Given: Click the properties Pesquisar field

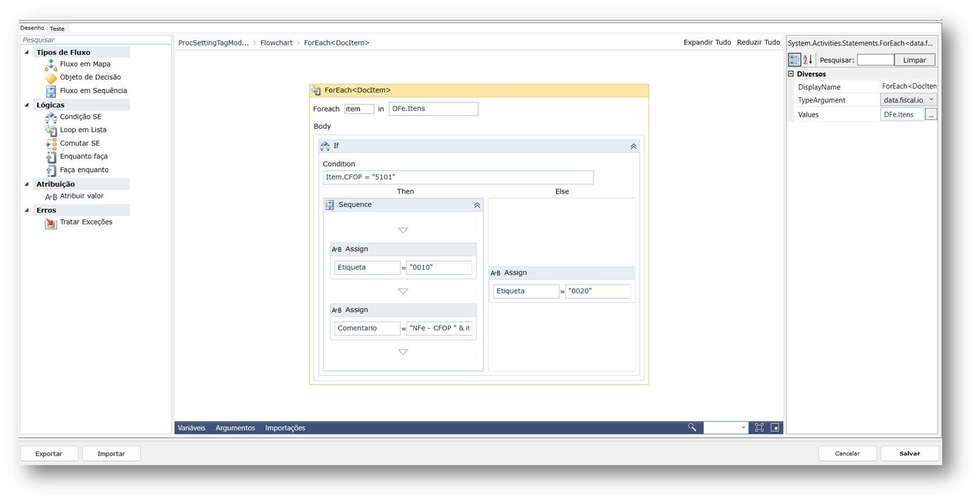Looking at the screenshot, I should point(875,60).
